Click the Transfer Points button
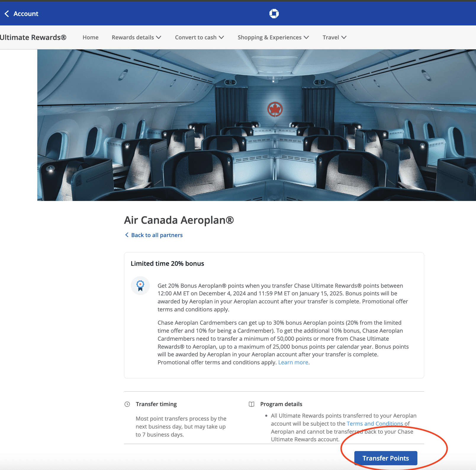Screen dimensions: 476x470 386,458
